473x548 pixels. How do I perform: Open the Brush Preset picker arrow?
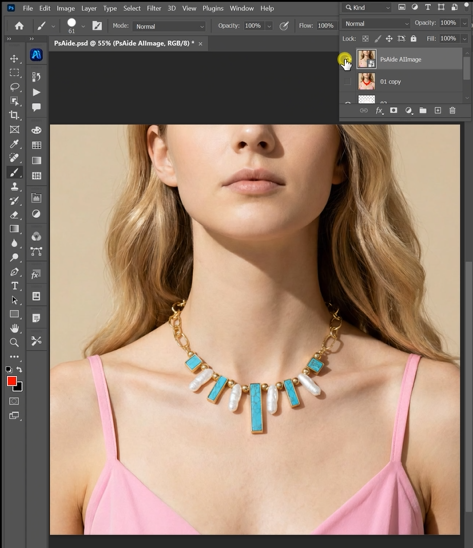(x=83, y=26)
